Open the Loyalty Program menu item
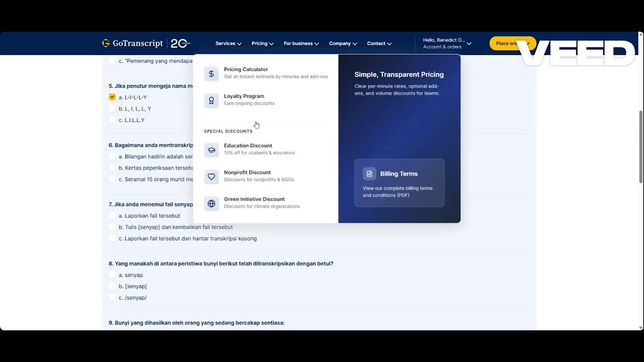Image resolution: width=644 pixels, height=362 pixels. coord(266,100)
